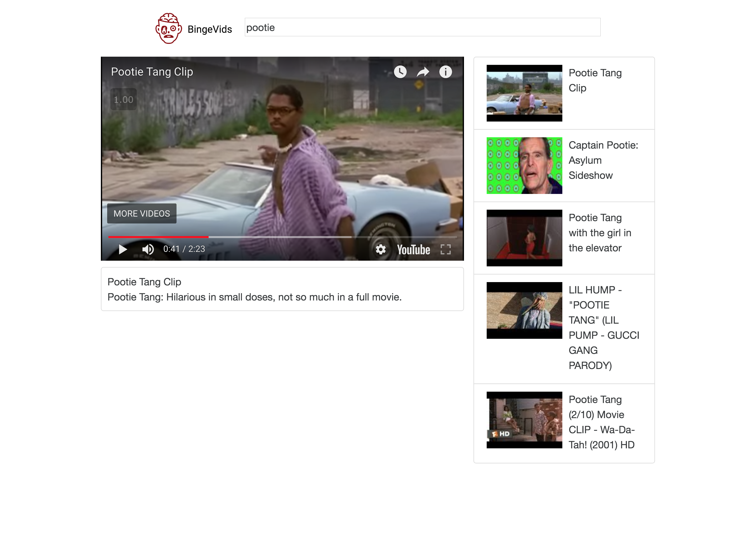Viewport: 756px width, 538px height.
Task: Click in the pootie search field
Action: tap(422, 27)
